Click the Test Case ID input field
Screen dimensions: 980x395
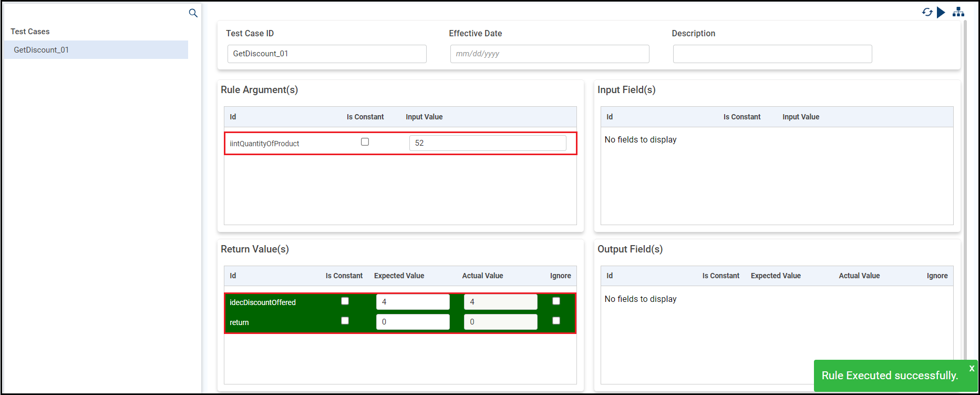[x=326, y=54]
